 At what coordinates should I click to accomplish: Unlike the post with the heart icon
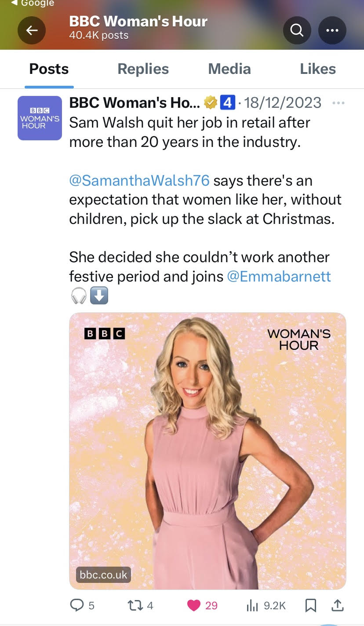(194, 605)
